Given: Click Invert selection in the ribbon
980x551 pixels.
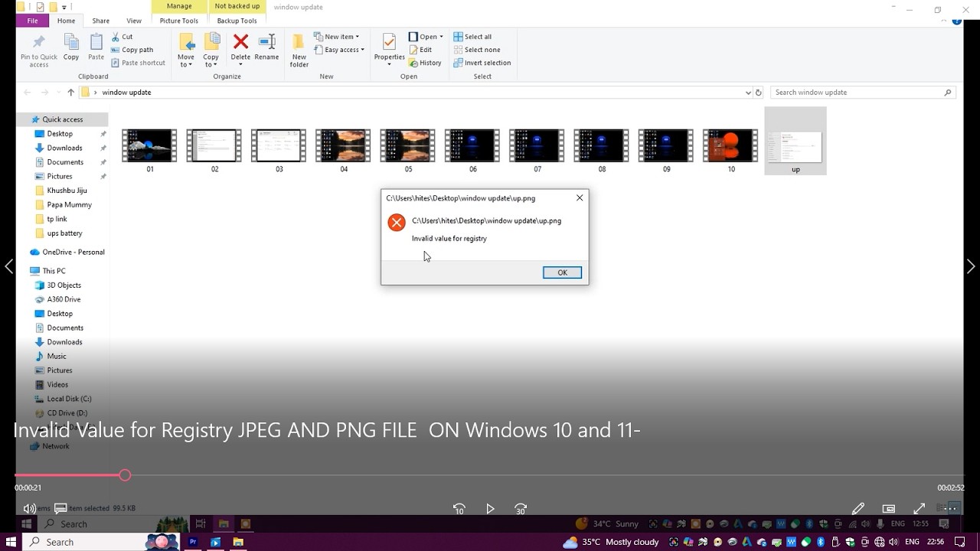Looking at the screenshot, I should click(482, 63).
